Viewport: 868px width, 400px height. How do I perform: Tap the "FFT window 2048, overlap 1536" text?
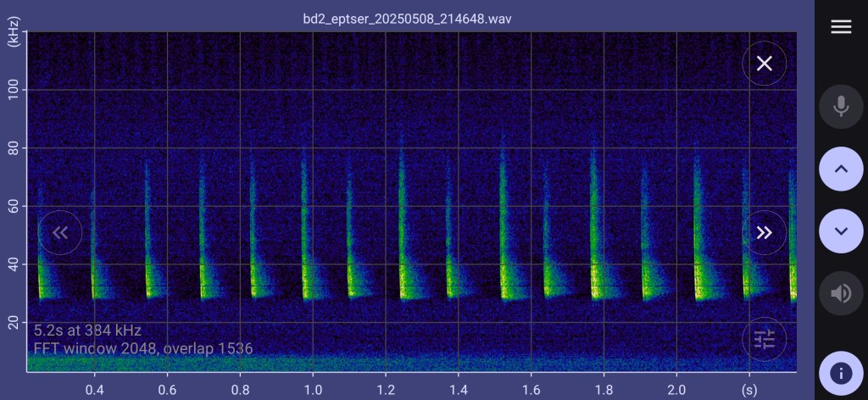[143, 348]
